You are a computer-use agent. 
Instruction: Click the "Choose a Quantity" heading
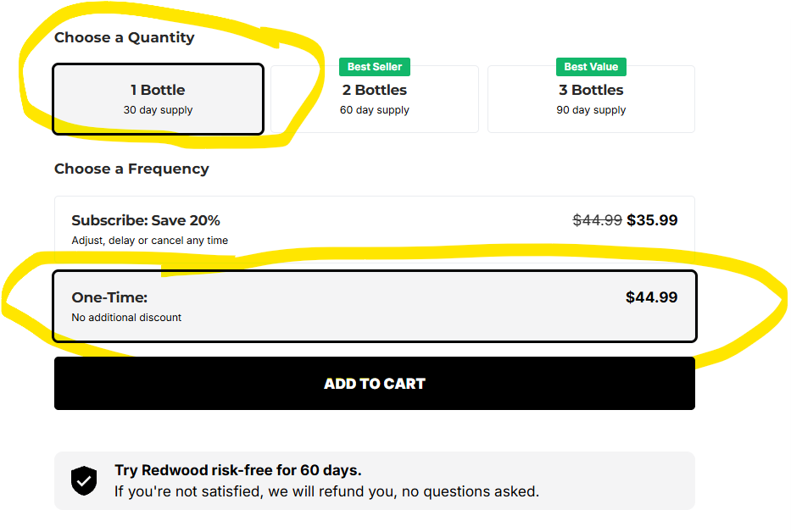click(124, 37)
